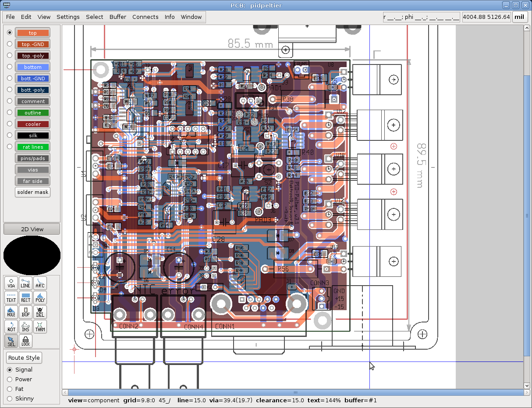Choose the Skinny route style
The height and width of the screenshot is (408, 532).
10,399
